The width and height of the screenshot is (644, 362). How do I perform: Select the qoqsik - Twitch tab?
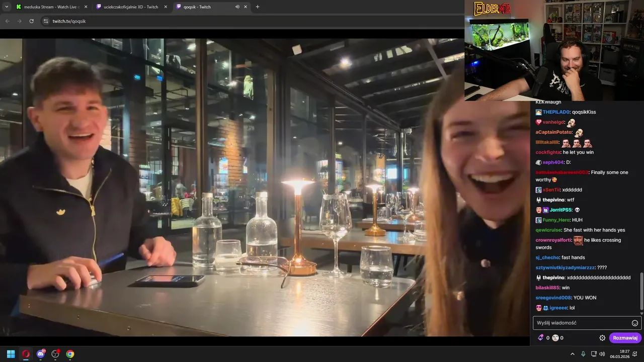click(211, 7)
